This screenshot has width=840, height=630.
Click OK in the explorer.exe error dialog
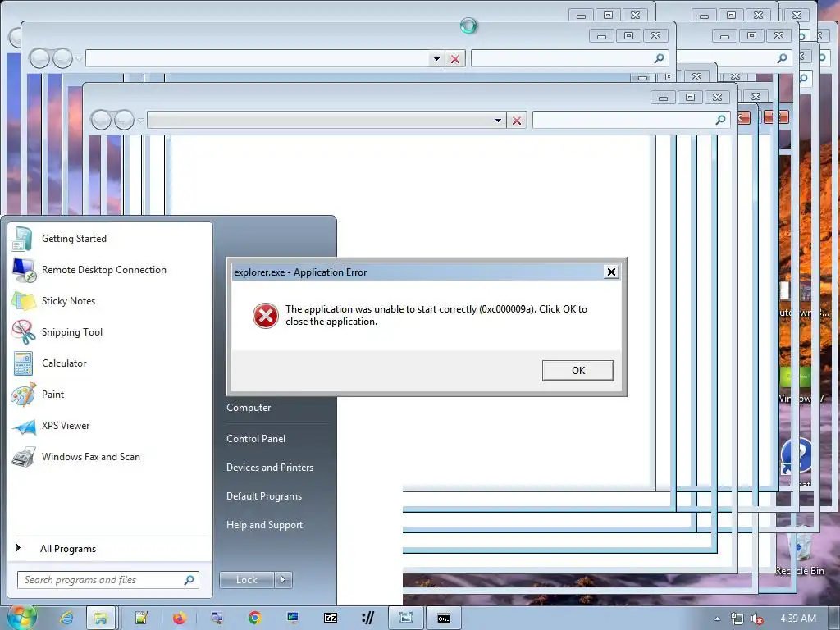tap(578, 370)
